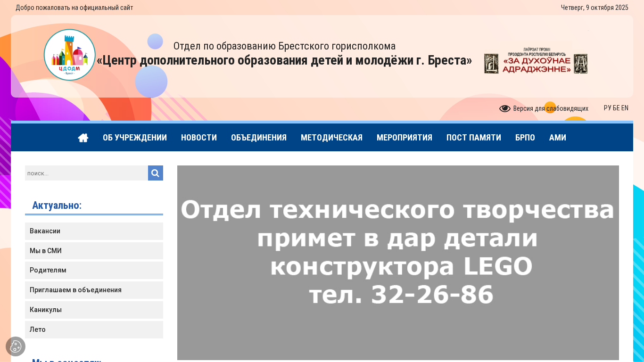Open «Приглашаем в объединения» sidebar link
This screenshot has height=362, width=644.
point(94,290)
